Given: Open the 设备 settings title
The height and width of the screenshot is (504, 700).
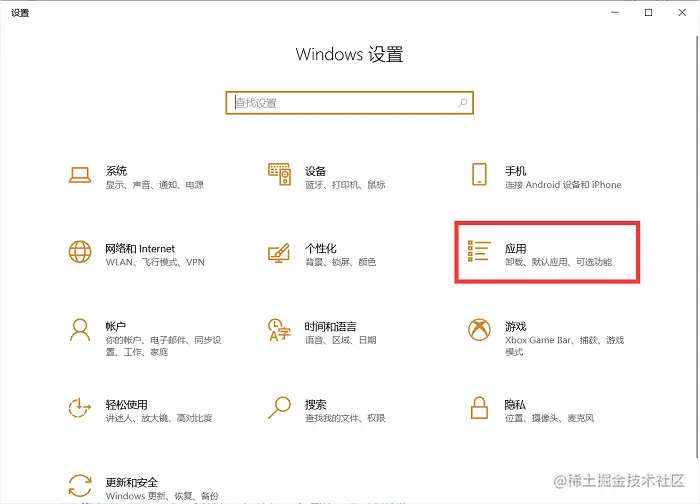Looking at the screenshot, I should pyautogui.click(x=316, y=171).
